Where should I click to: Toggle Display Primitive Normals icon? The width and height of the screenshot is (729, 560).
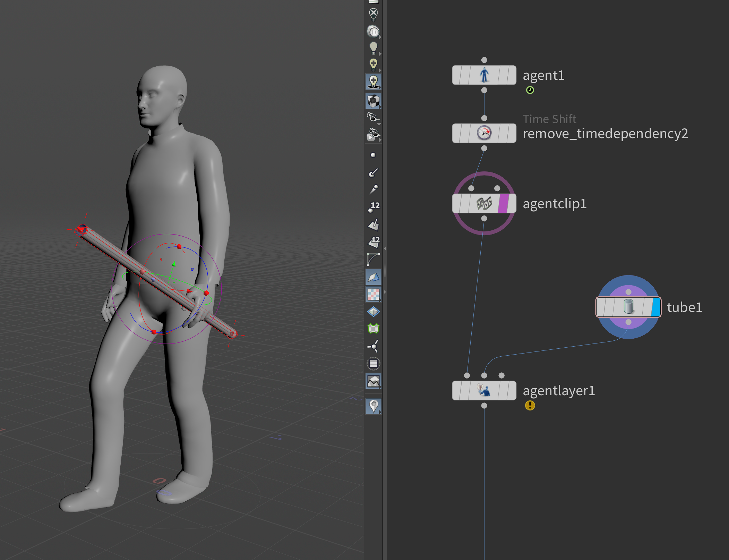coord(373,225)
